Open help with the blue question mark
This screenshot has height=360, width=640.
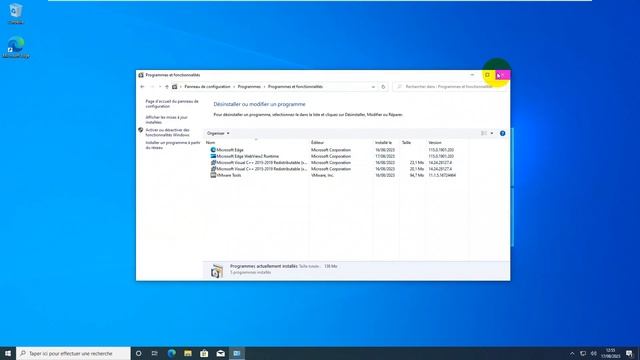[502, 133]
